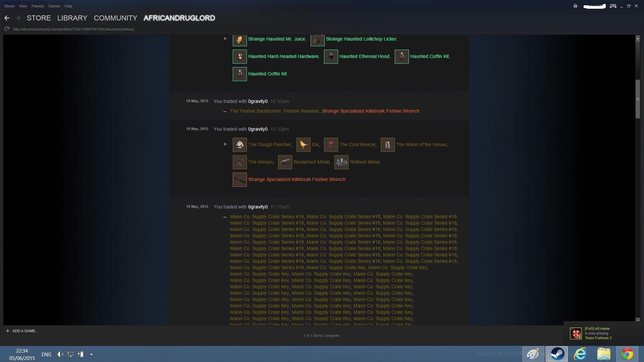
Task: Click the page reload icon
Action: click(x=7, y=29)
